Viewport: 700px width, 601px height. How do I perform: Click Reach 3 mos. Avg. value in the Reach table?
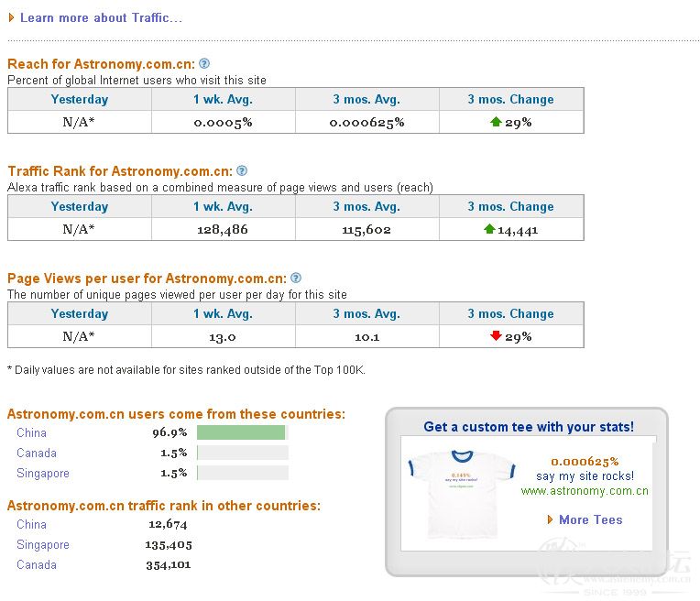(x=366, y=123)
